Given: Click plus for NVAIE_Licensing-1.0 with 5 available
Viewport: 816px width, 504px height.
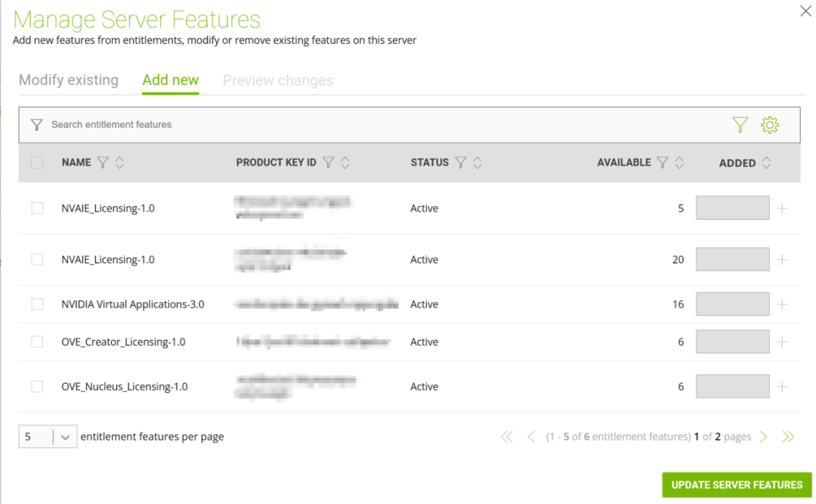Looking at the screenshot, I should [782, 209].
